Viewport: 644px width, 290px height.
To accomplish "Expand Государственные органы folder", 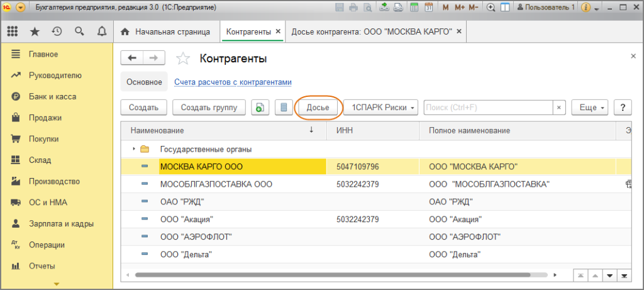I will (134, 149).
